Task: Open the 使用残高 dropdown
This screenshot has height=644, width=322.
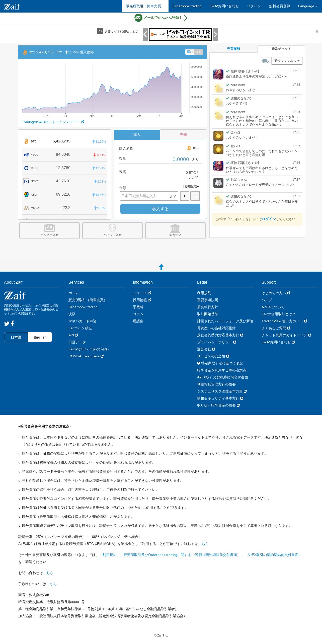Action: [x=192, y=187]
